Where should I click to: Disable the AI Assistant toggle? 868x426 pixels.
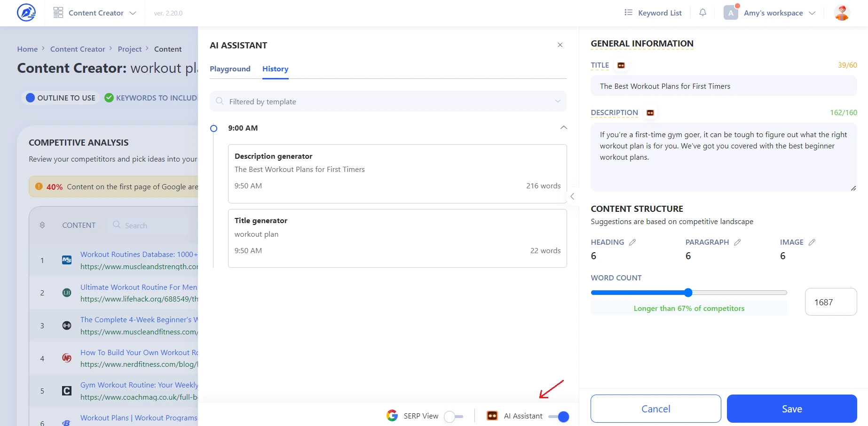(559, 416)
